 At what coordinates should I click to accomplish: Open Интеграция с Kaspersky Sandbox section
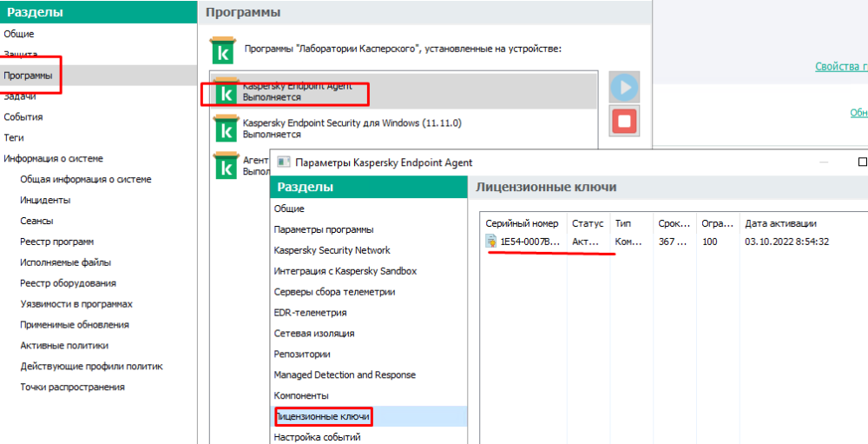pos(345,271)
